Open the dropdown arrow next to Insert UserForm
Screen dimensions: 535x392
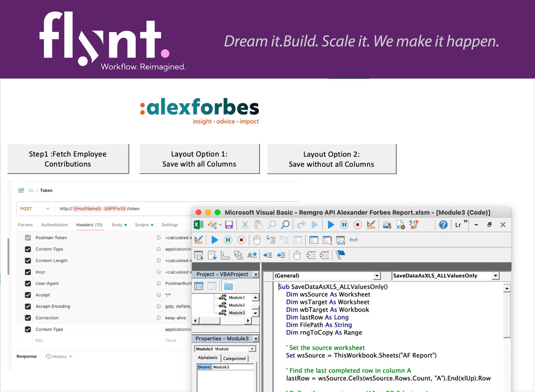220,225
